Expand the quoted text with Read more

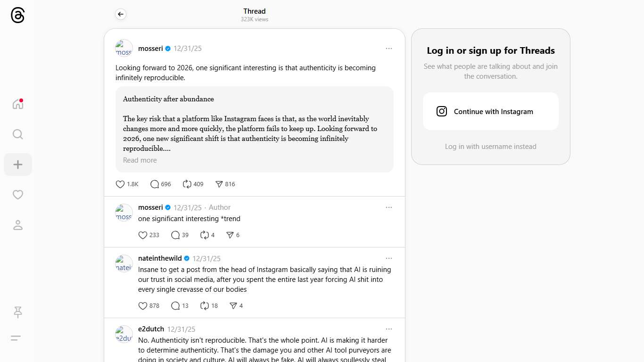[140, 160]
